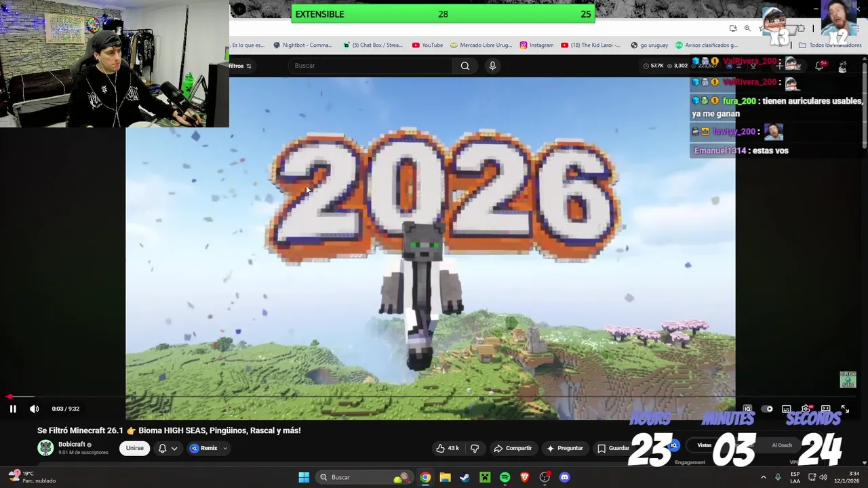Click the ESP LAA language indicator

pos(795,477)
